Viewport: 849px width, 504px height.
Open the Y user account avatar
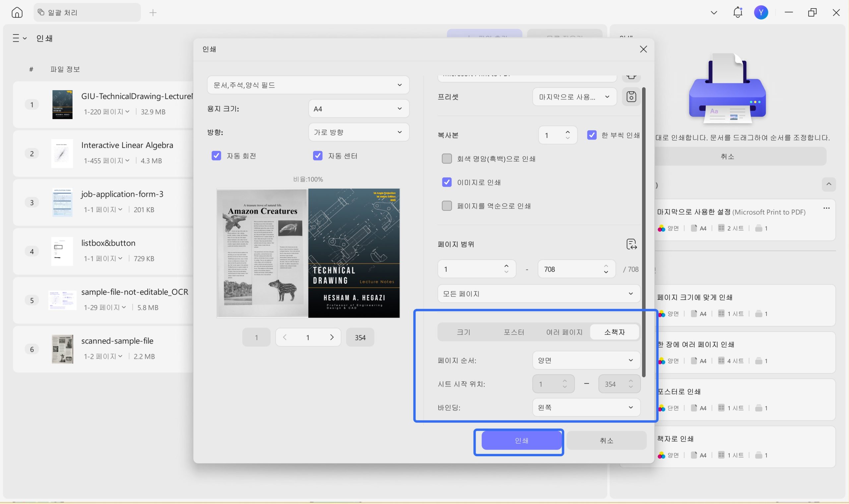(761, 13)
